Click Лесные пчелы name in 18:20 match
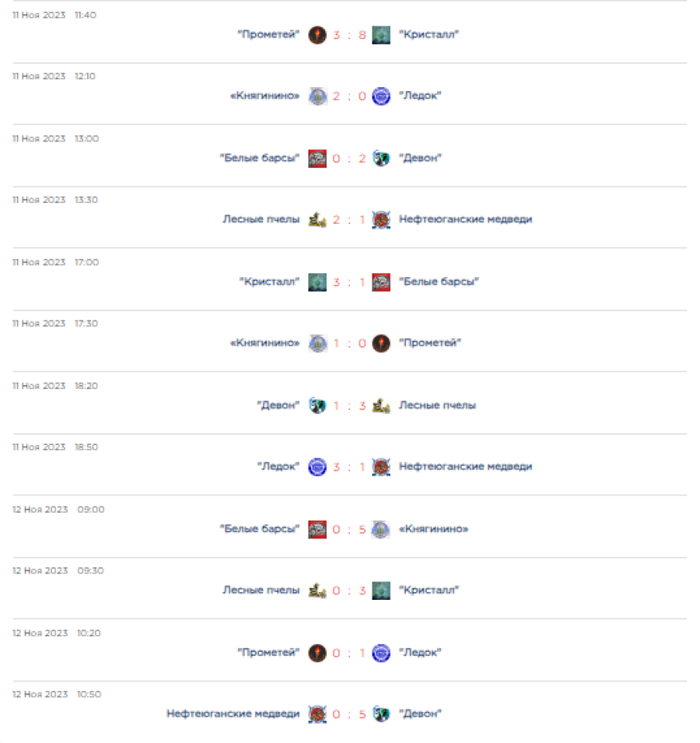 (x=437, y=405)
